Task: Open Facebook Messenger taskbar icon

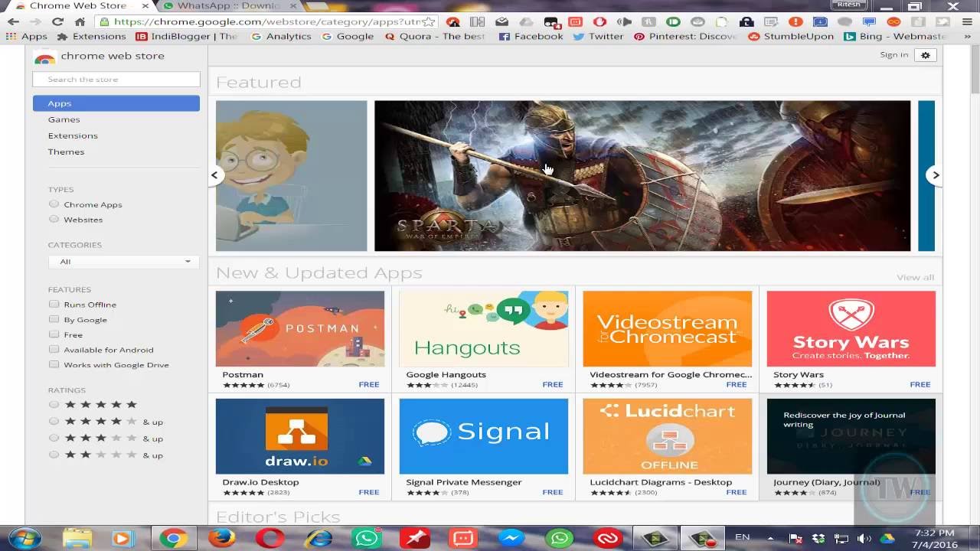Action: (x=511, y=539)
